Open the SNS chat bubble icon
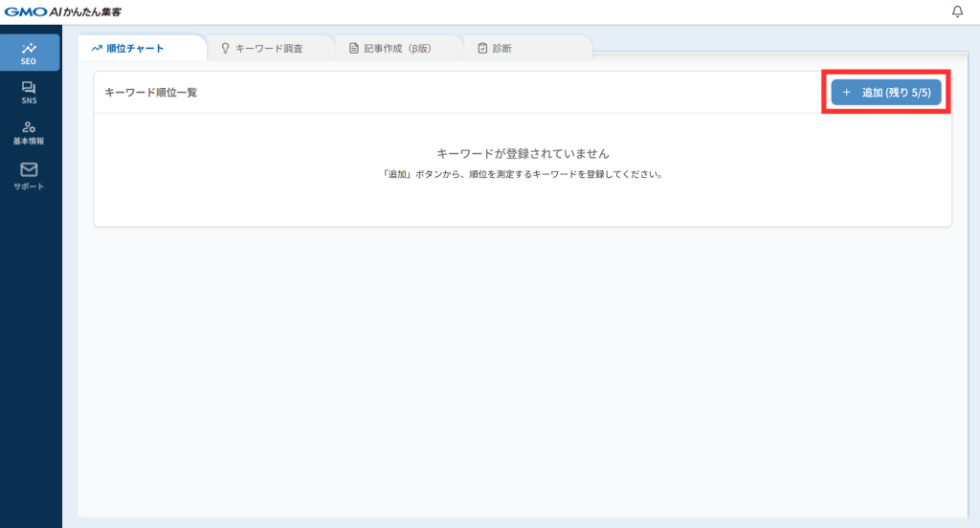980x528 pixels. (x=29, y=87)
